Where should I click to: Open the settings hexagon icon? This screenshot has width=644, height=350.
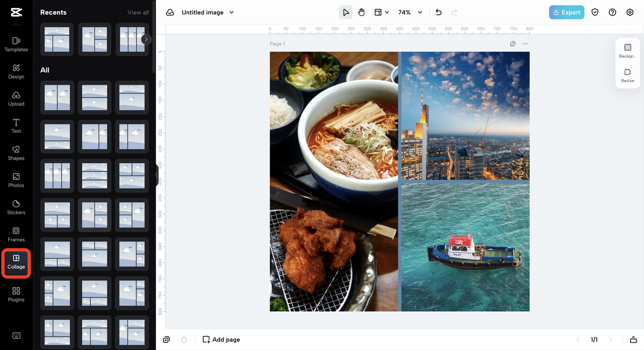(x=630, y=12)
